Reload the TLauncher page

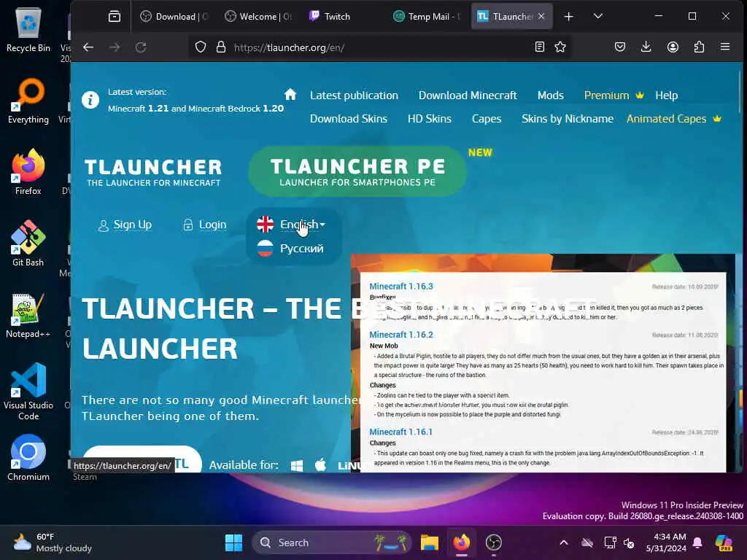(141, 47)
